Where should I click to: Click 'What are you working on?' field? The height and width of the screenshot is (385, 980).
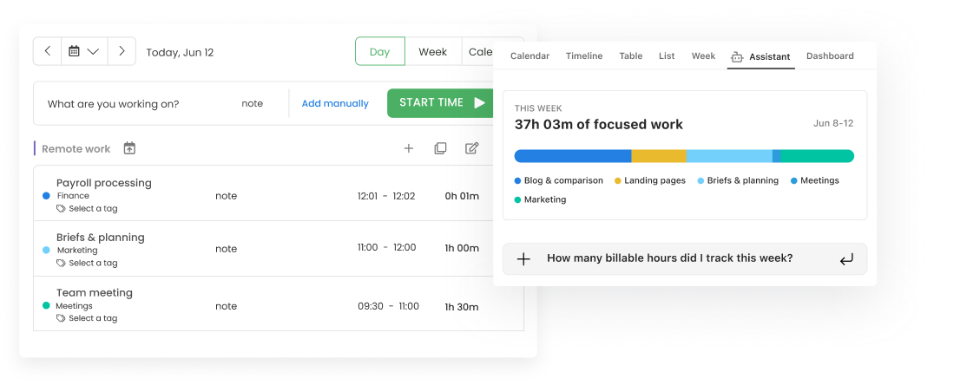[113, 104]
